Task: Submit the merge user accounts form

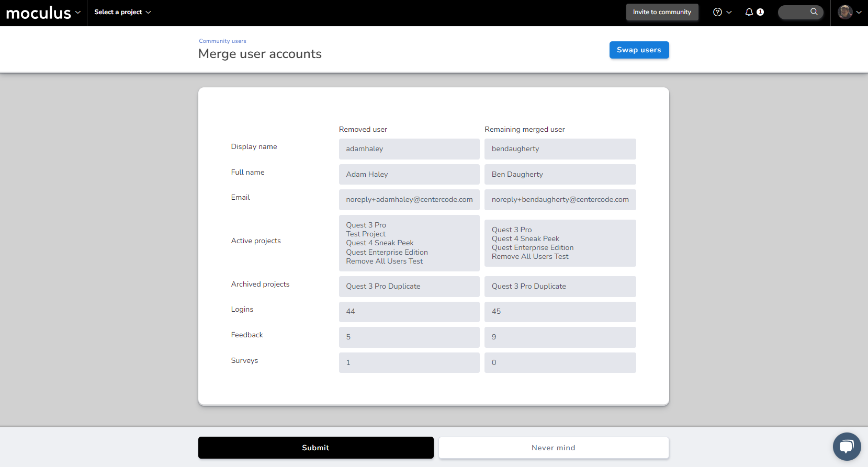Action: coord(315,448)
